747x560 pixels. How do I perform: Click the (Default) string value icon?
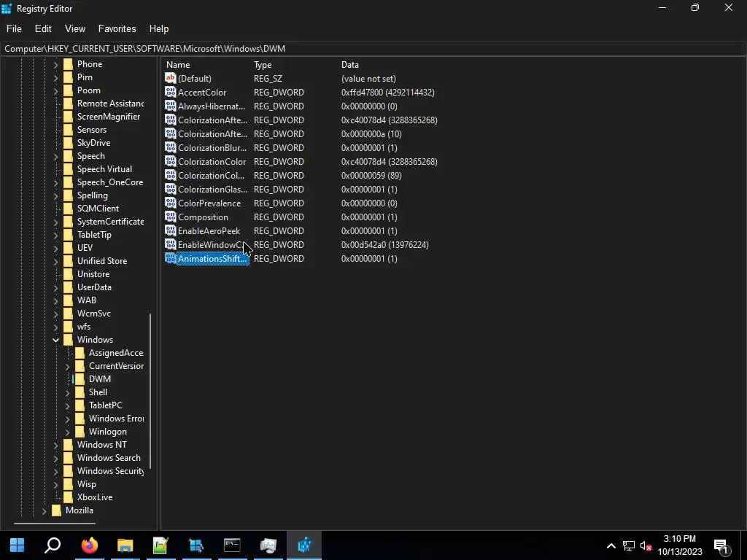[x=170, y=78]
